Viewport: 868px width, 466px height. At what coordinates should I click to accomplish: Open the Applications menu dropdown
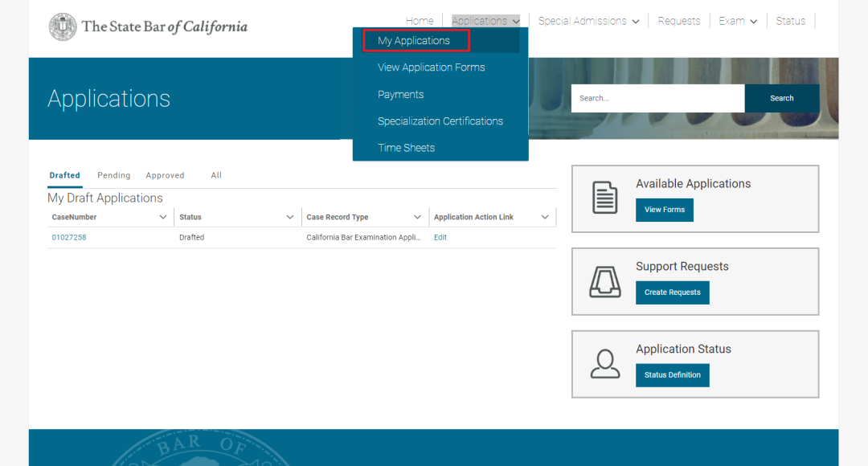[x=485, y=21]
